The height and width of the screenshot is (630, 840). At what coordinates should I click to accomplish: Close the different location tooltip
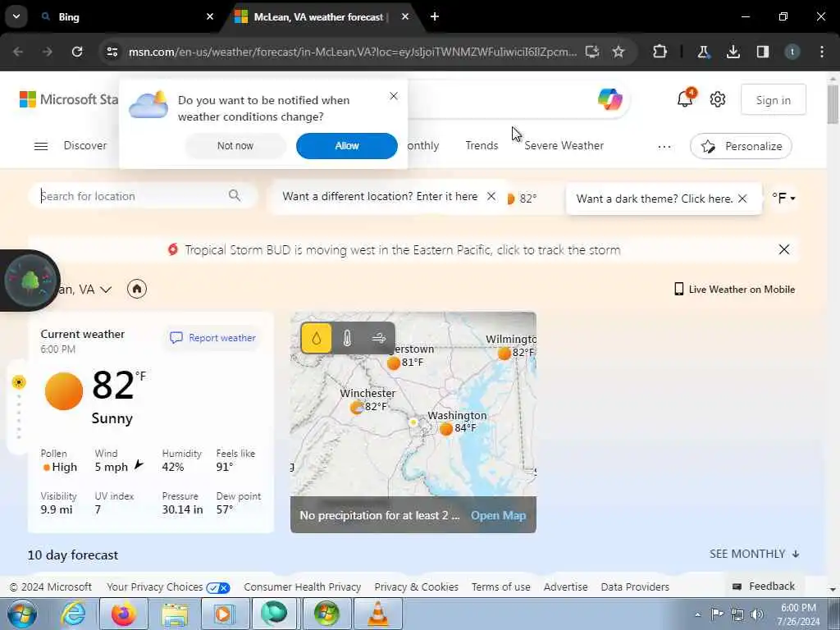(491, 196)
